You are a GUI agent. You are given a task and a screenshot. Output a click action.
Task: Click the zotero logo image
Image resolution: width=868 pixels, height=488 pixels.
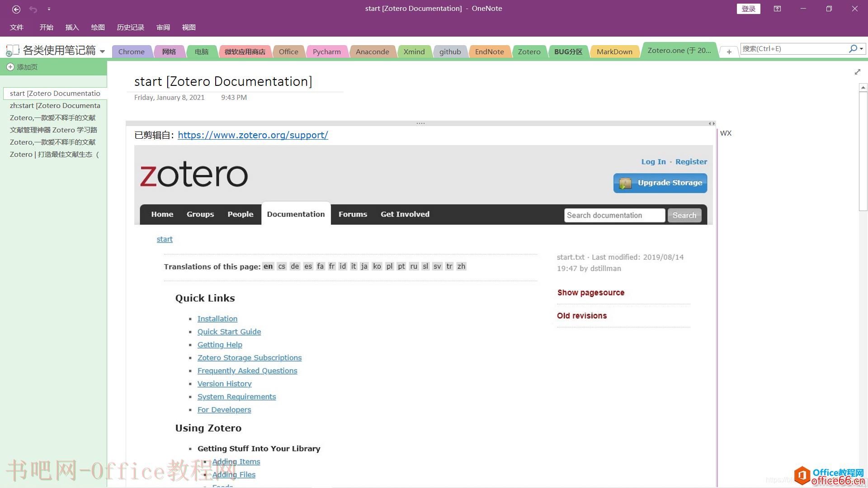(x=194, y=174)
